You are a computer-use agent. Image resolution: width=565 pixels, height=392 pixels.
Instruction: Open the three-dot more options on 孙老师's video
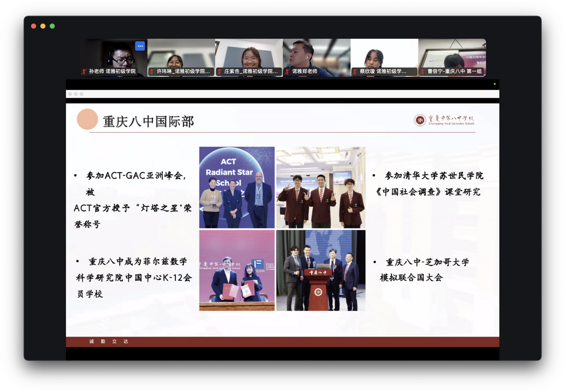140,46
